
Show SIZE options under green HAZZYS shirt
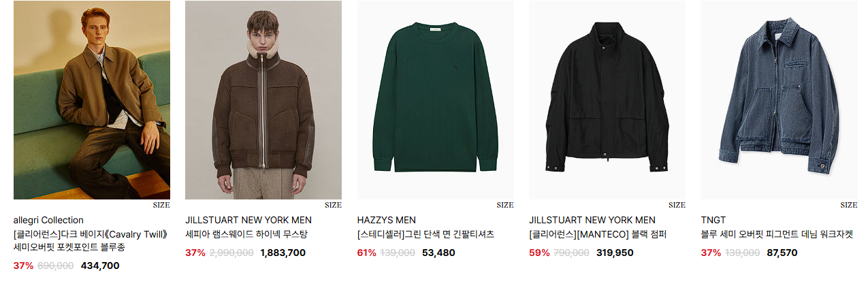(505, 205)
